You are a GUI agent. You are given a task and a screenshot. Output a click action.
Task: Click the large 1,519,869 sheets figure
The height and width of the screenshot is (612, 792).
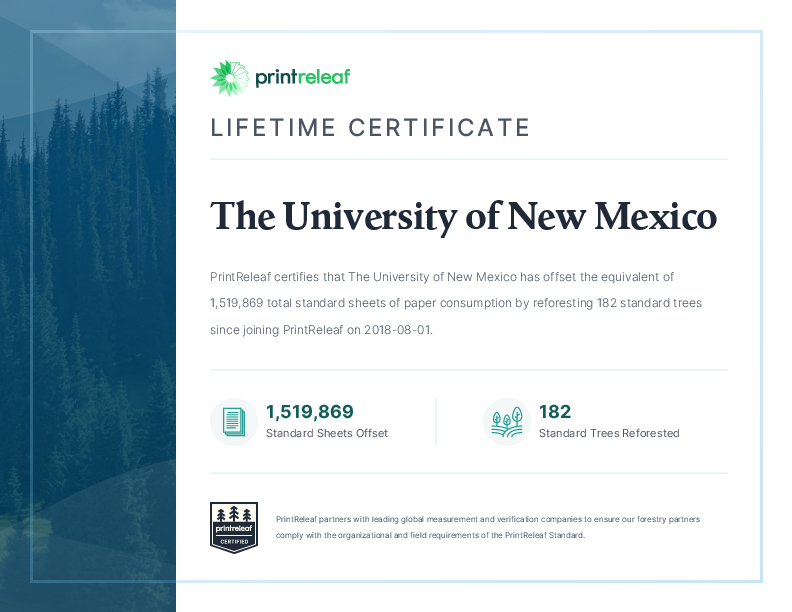(x=309, y=412)
